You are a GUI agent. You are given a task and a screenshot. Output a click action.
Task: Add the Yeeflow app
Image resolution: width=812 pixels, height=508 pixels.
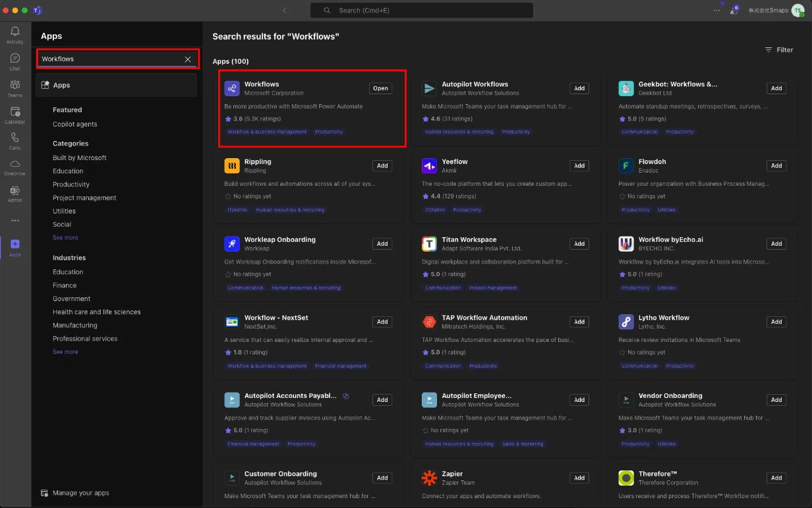[579, 165]
